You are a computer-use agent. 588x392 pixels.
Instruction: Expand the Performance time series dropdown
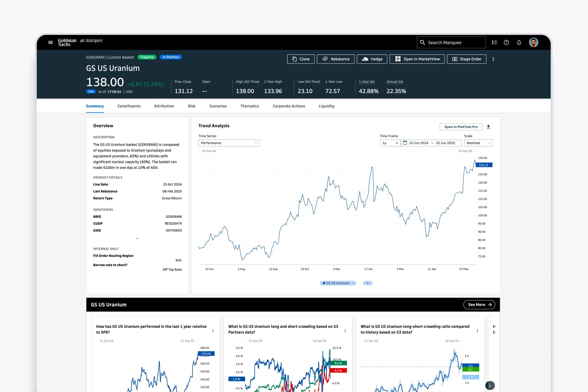tap(229, 143)
